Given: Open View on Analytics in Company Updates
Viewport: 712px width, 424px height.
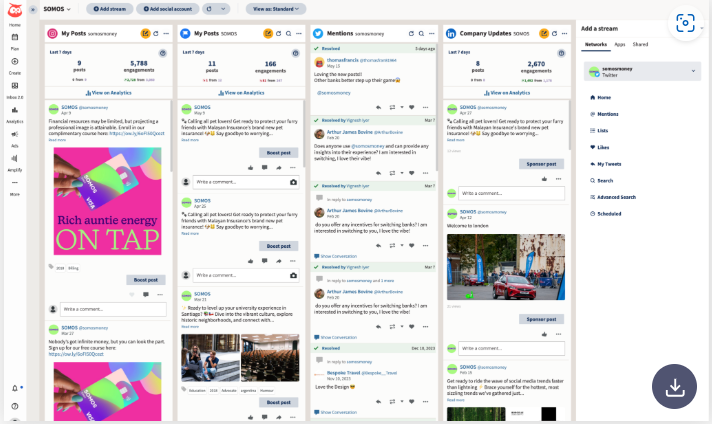Looking at the screenshot, I should 507,93.
